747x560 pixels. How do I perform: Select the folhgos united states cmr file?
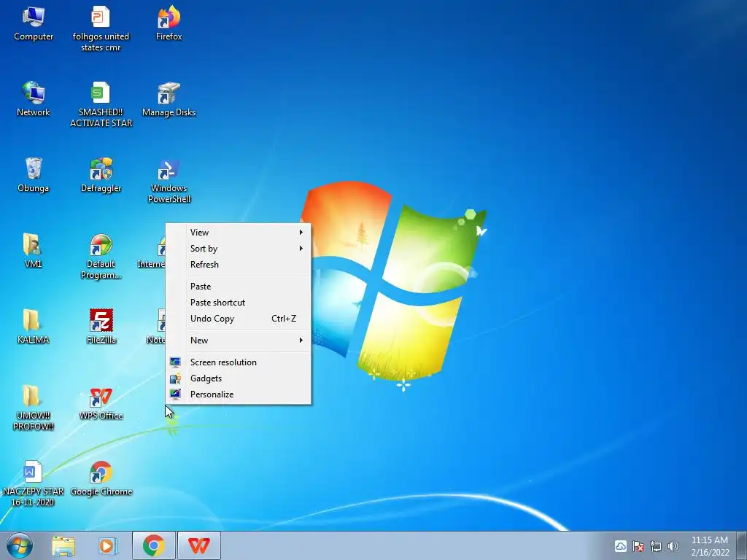coord(101,28)
